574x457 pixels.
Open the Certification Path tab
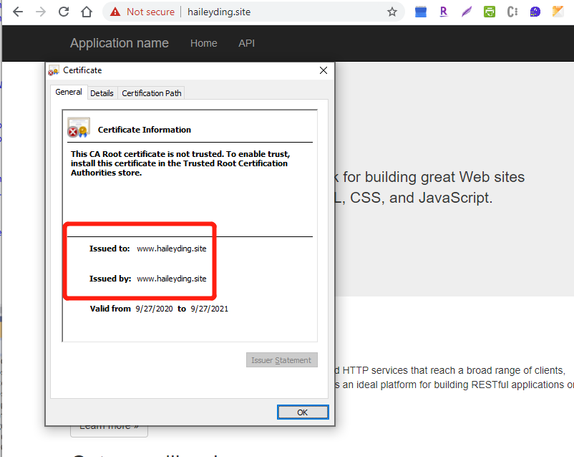[x=151, y=93]
